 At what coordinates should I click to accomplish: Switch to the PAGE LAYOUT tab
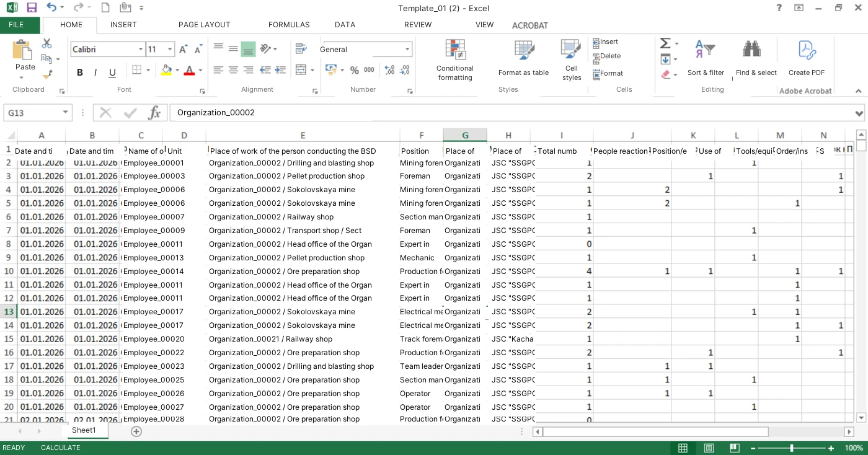(204, 25)
